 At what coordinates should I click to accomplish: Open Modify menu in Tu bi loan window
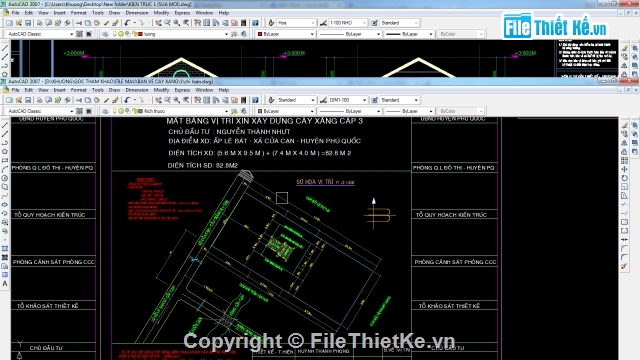161,90
